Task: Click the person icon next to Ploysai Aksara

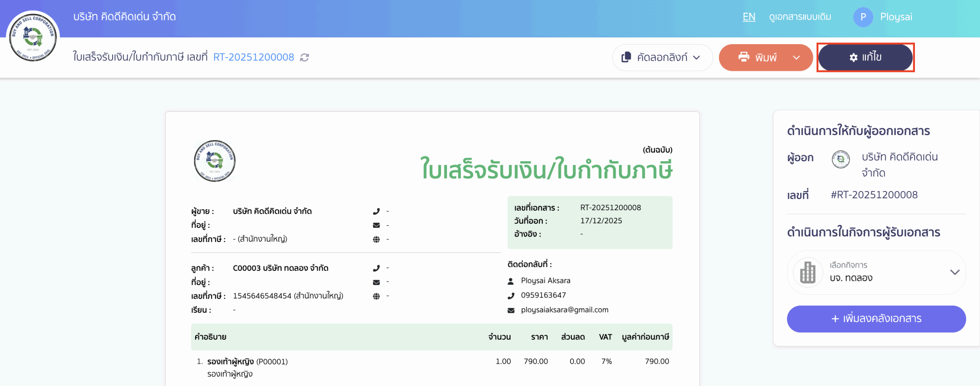Action: point(510,280)
